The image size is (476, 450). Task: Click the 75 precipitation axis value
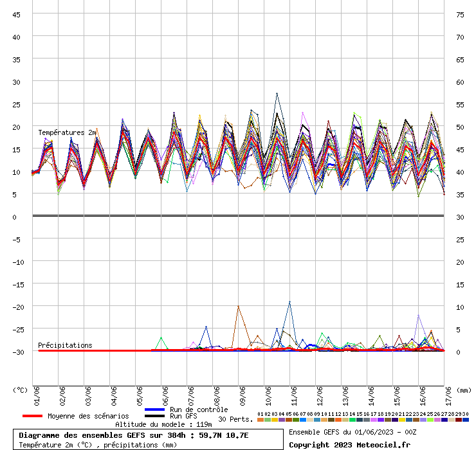tap(460, 15)
